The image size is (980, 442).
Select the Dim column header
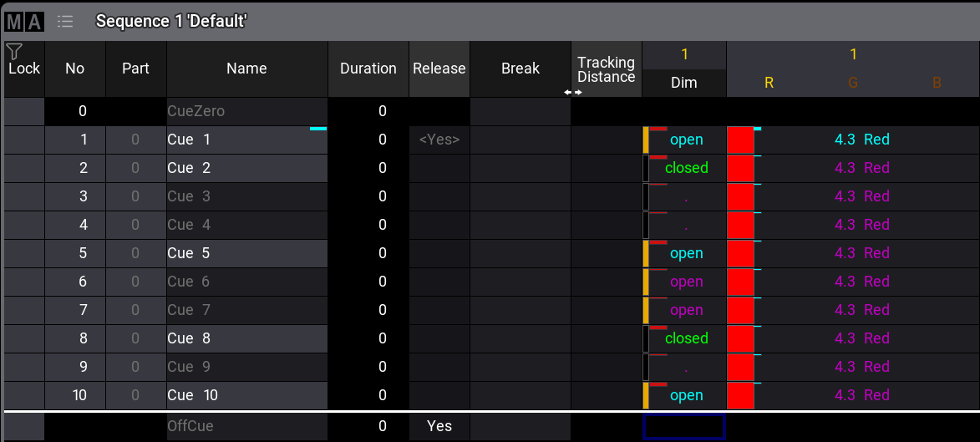point(683,83)
